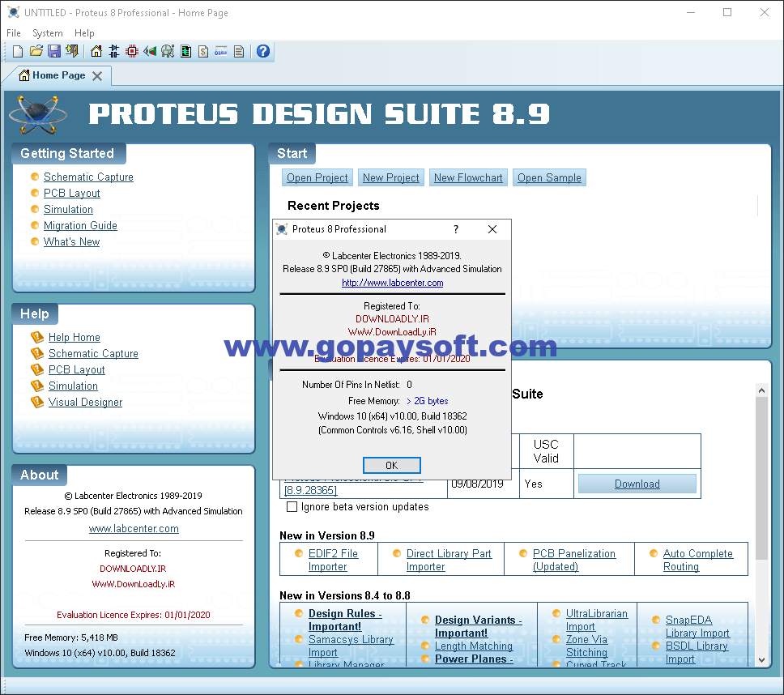Open EDIF2 File Importer link
The width and height of the screenshot is (784, 695).
[x=333, y=560]
